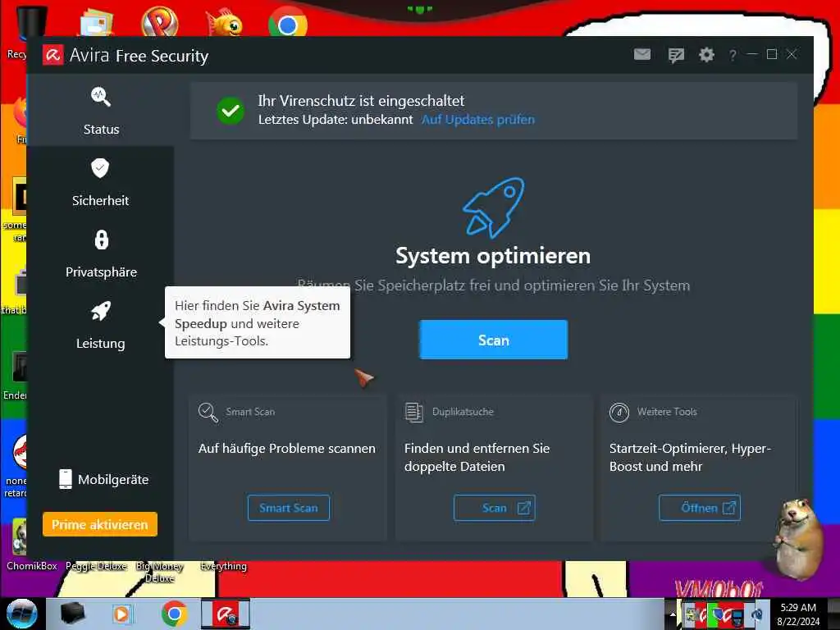
Task: Open the media player taskbar icon
Action: click(x=122, y=614)
